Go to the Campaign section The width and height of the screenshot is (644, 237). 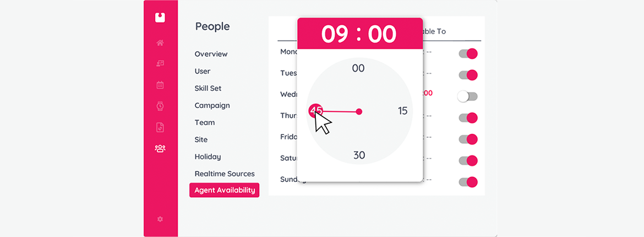[x=212, y=105]
